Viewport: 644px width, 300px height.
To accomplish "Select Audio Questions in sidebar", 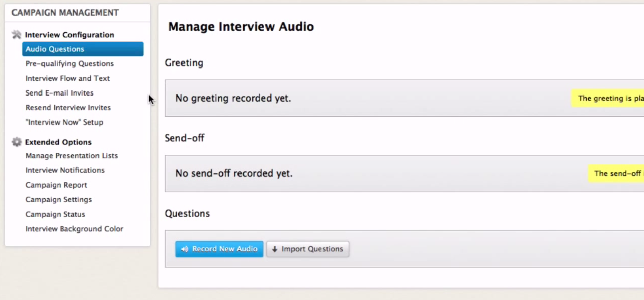I will coord(83,49).
